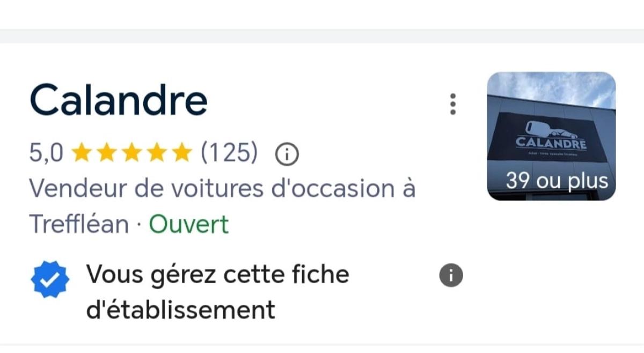The height and width of the screenshot is (353, 644).
Task: Click the blue verified checkmark badge
Action: point(49,280)
